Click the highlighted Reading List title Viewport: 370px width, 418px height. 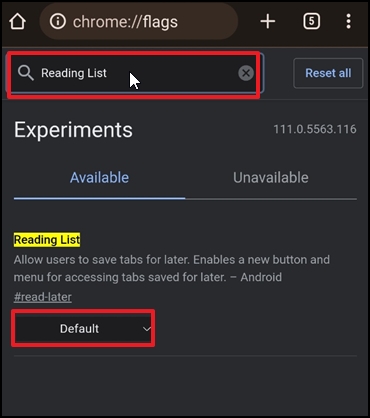[47, 240]
